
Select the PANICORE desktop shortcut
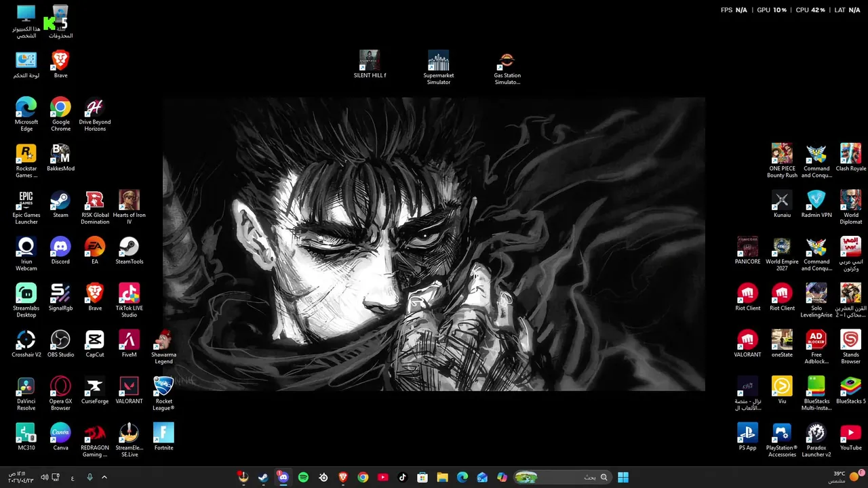[747, 251]
